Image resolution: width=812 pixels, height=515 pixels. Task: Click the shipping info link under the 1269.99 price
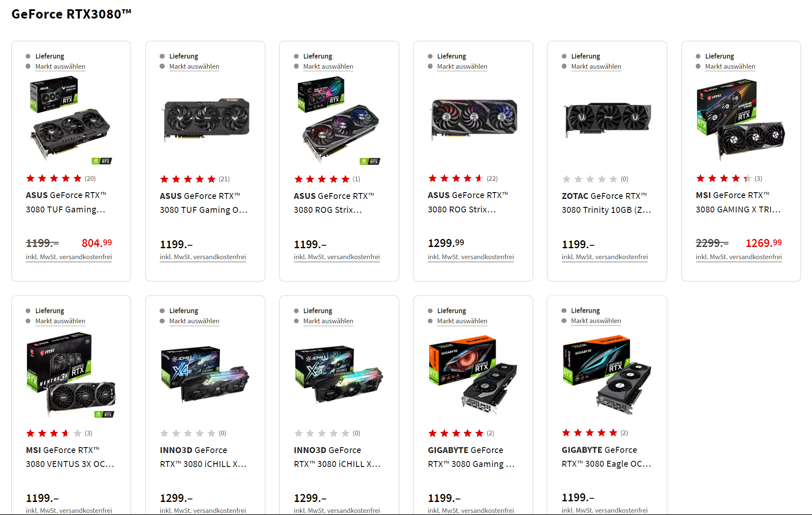pyautogui.click(x=739, y=257)
